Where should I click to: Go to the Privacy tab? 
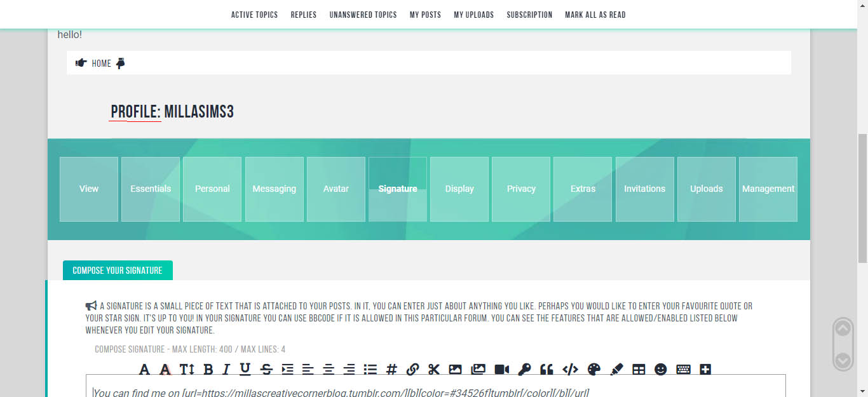coord(521,189)
